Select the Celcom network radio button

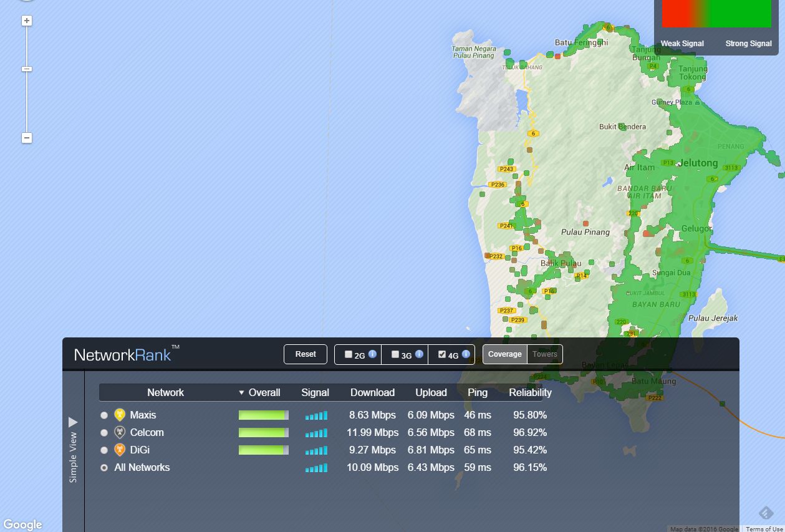[104, 433]
